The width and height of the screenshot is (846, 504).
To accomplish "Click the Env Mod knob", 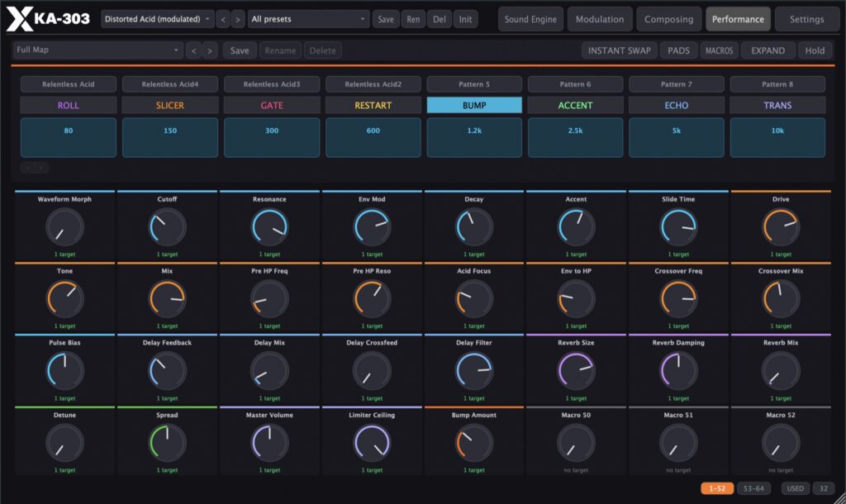I will point(372,227).
